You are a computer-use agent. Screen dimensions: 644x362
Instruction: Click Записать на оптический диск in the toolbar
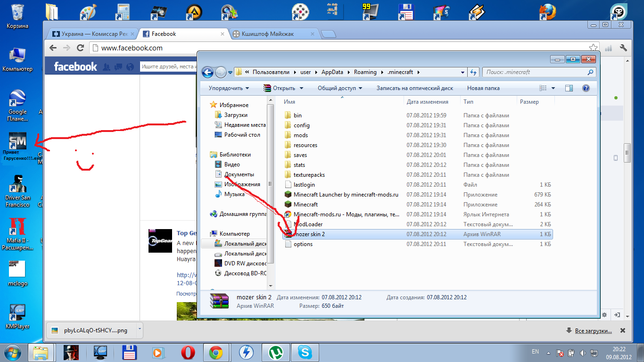(415, 88)
